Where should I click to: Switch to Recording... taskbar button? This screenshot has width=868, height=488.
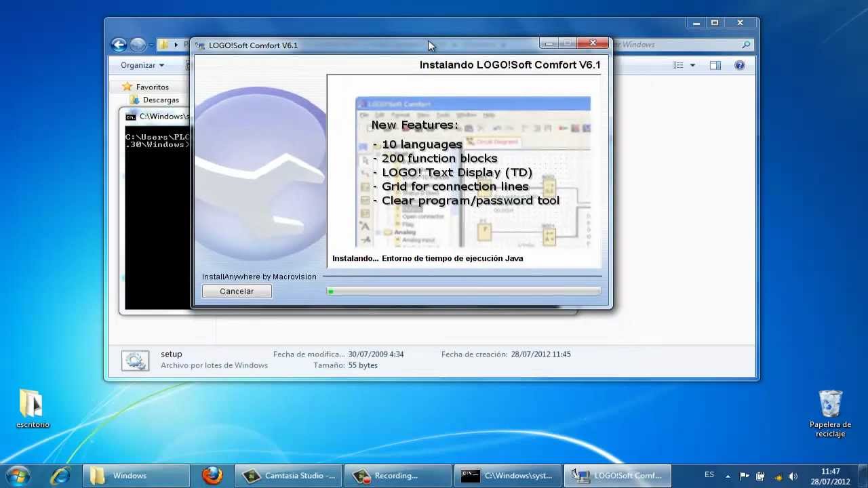pyautogui.click(x=398, y=476)
